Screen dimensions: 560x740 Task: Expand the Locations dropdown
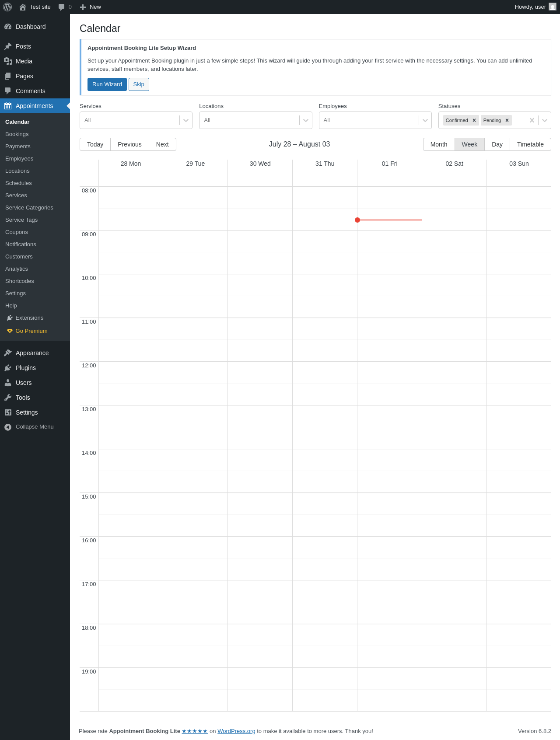click(x=306, y=120)
